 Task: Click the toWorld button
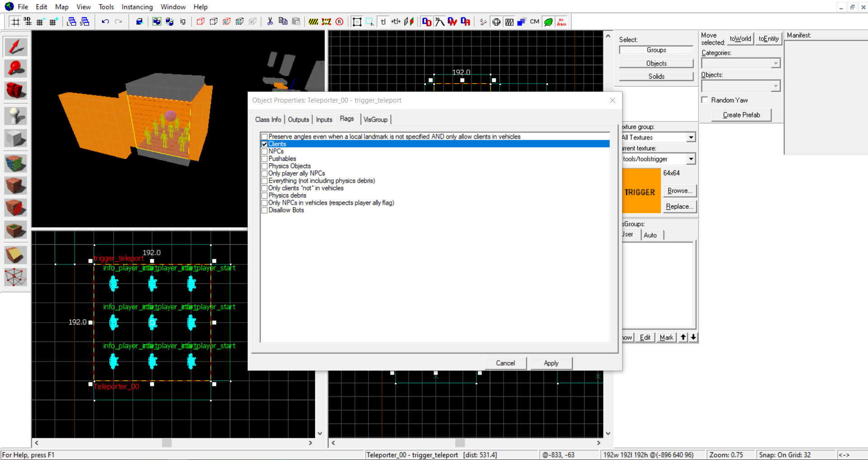[740, 39]
